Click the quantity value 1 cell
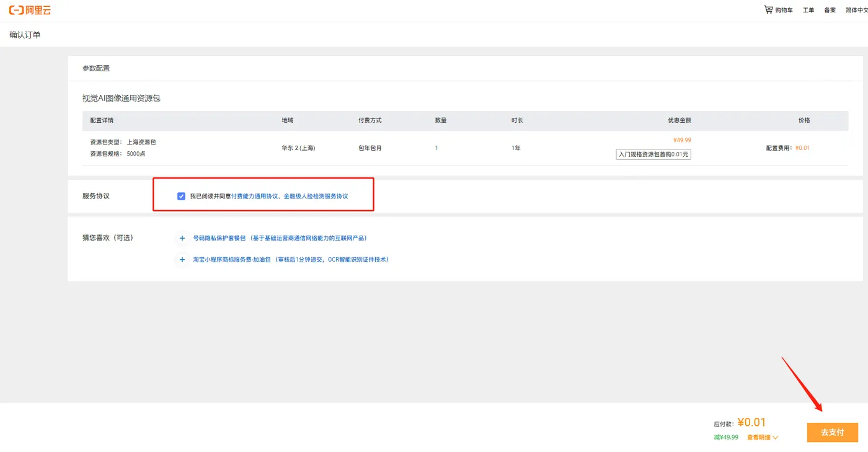 [x=436, y=148]
